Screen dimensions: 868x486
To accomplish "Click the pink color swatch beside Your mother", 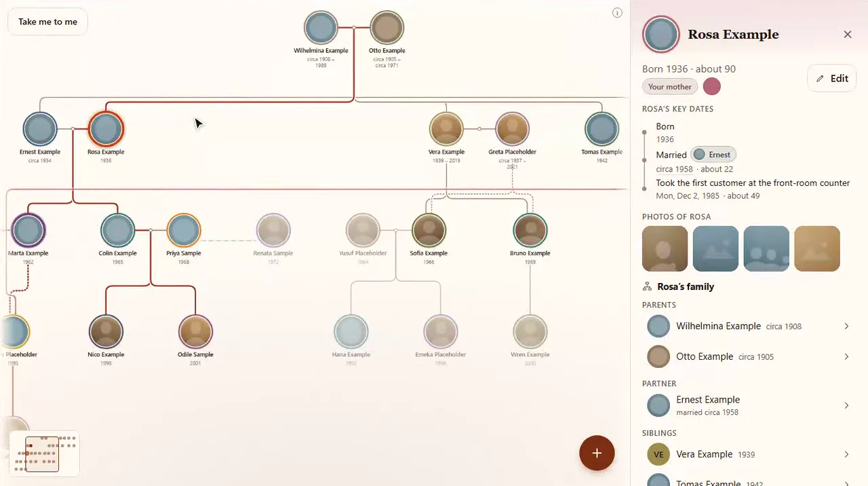I will (711, 87).
